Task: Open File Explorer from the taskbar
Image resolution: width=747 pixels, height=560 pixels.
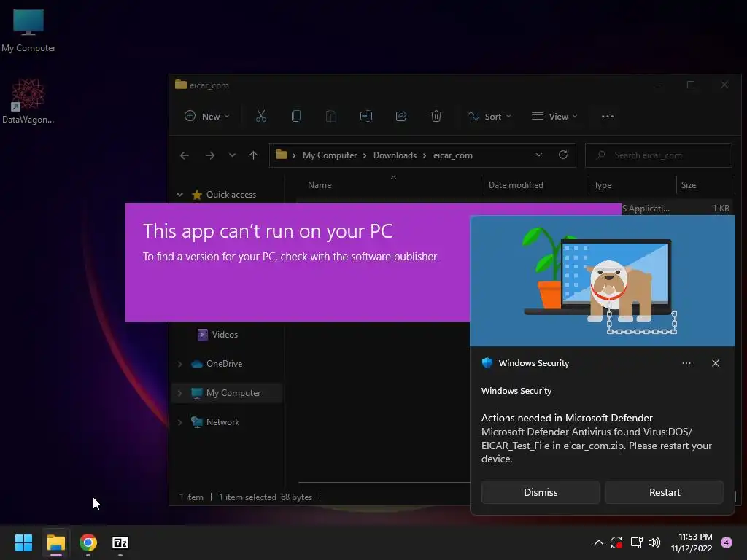Action: (55, 542)
